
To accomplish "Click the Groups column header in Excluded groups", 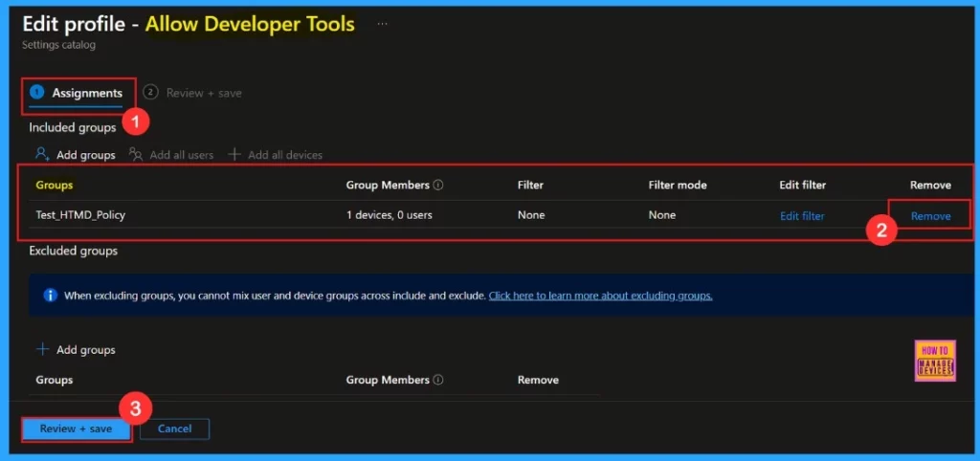I will [x=55, y=380].
